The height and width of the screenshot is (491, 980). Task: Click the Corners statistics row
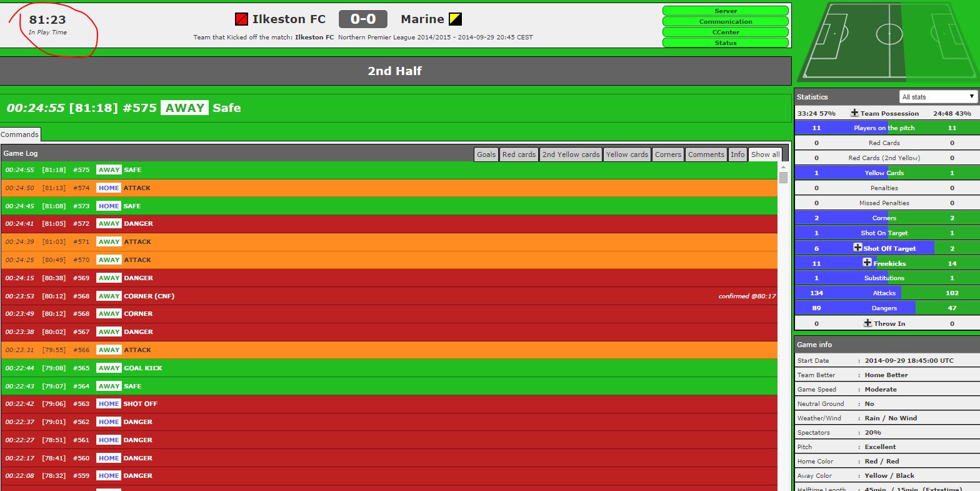[x=887, y=218]
